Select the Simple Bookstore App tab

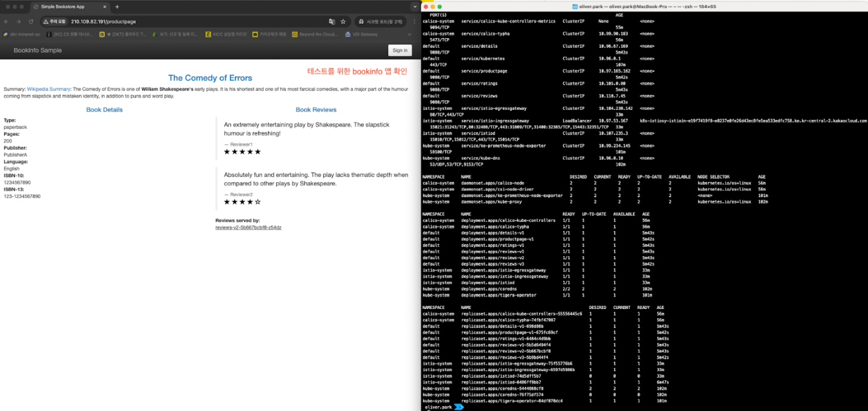point(69,7)
